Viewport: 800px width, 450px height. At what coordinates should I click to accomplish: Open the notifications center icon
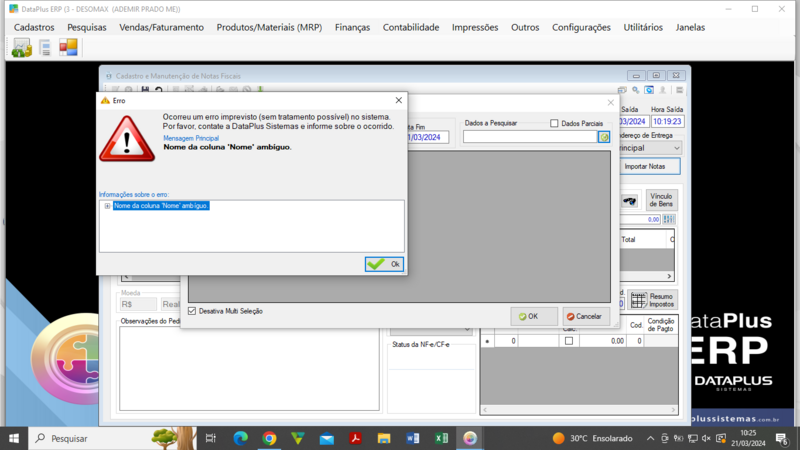click(x=782, y=439)
